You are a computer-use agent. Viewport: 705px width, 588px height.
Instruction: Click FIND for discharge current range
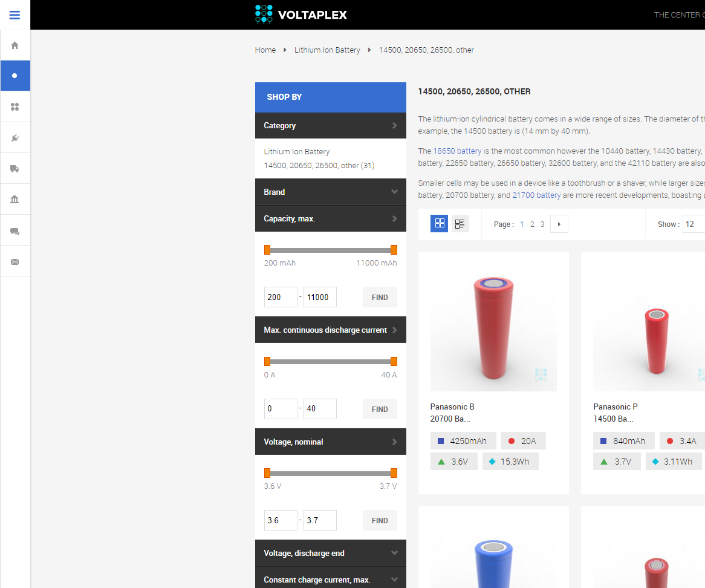pyautogui.click(x=380, y=409)
